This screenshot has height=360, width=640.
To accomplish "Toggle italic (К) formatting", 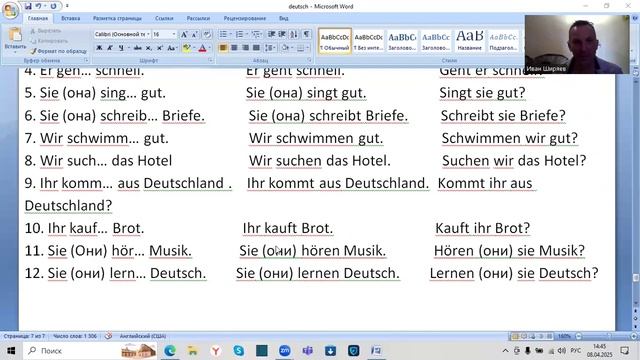I will tap(110, 48).
